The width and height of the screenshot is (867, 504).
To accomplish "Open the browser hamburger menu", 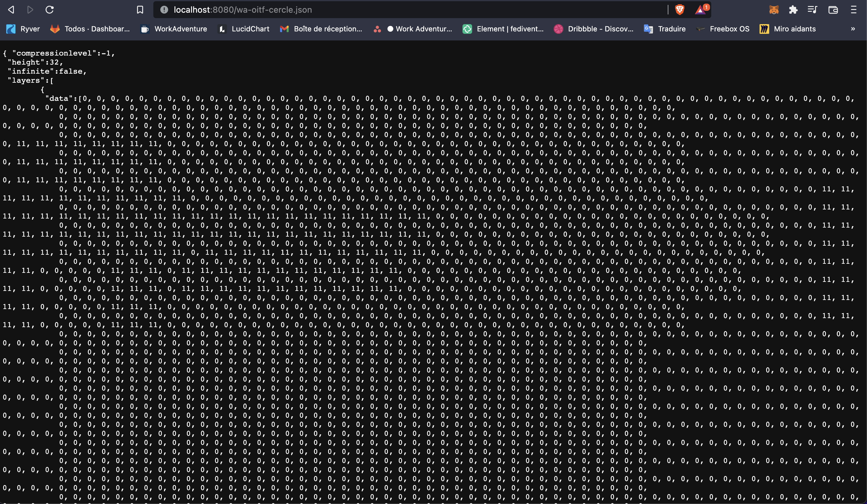I will click(x=854, y=10).
